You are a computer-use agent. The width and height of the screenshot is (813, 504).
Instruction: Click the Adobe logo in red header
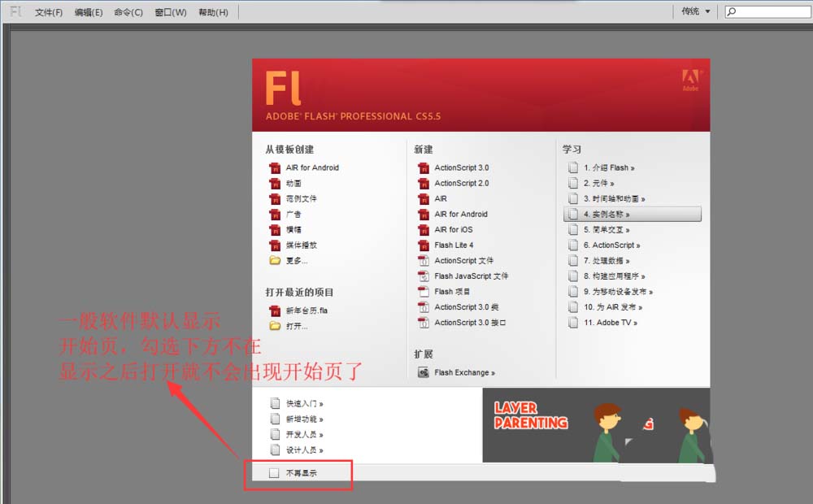690,81
